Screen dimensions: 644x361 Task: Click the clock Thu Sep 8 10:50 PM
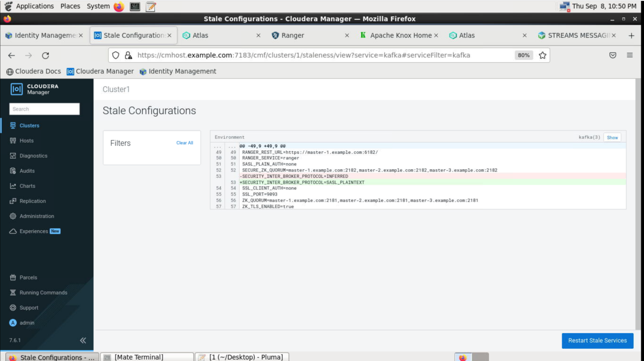click(x=604, y=6)
